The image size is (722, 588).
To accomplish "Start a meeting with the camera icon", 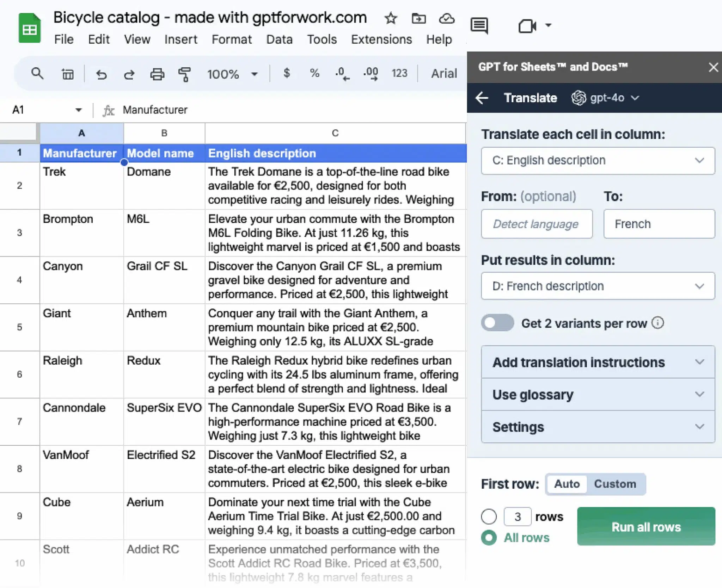I will (x=527, y=26).
